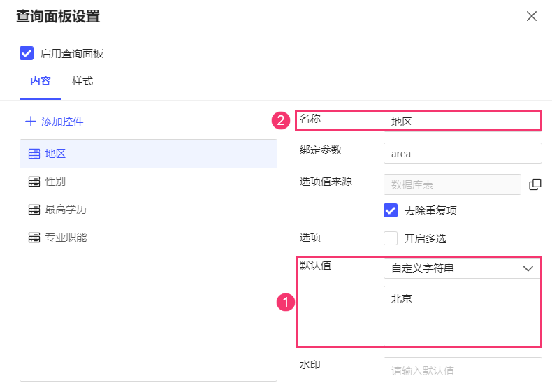Uncheck the 去除重复项 checkbox

click(x=391, y=210)
